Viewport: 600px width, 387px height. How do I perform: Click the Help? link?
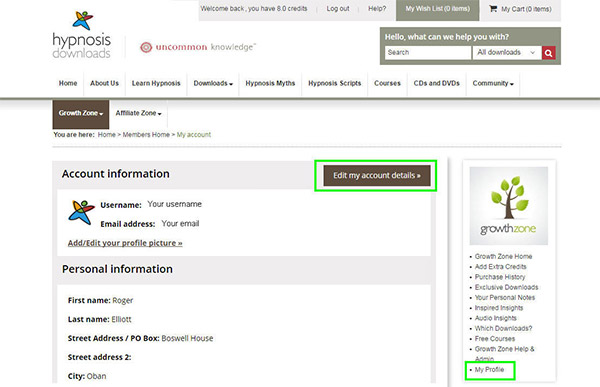point(377,8)
